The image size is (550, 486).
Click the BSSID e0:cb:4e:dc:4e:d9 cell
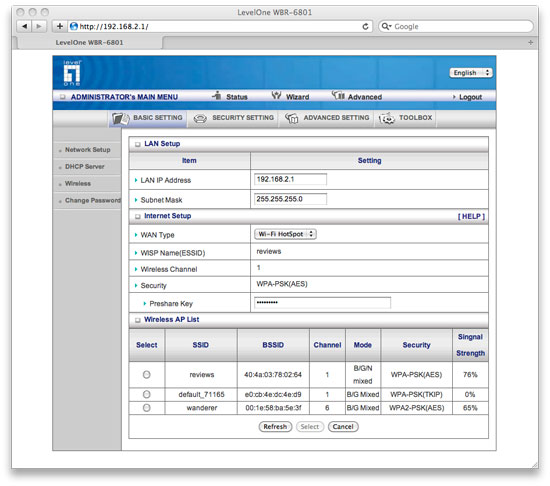tap(273, 394)
